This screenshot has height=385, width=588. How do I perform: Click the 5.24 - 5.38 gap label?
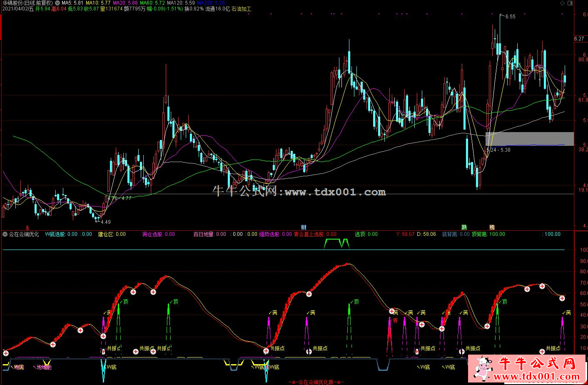(x=498, y=150)
